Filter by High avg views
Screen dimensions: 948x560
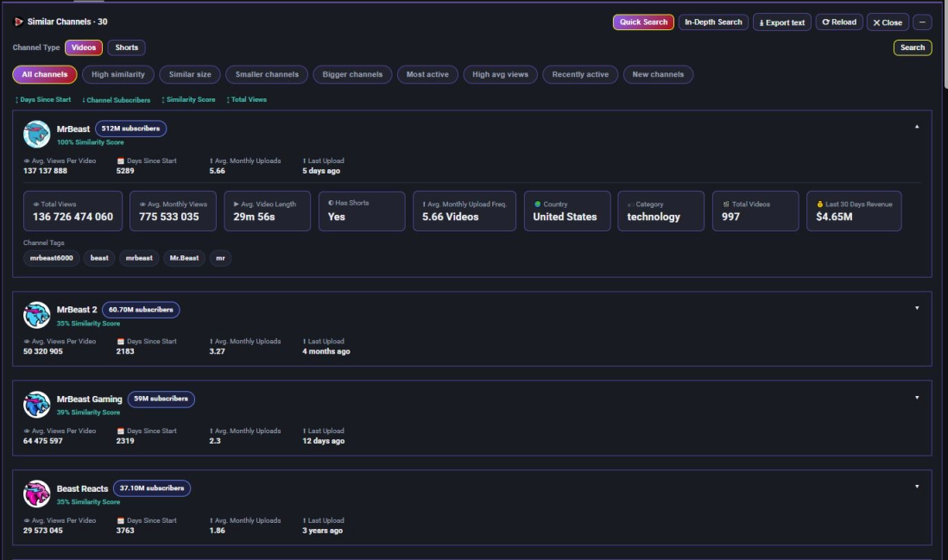click(x=500, y=74)
